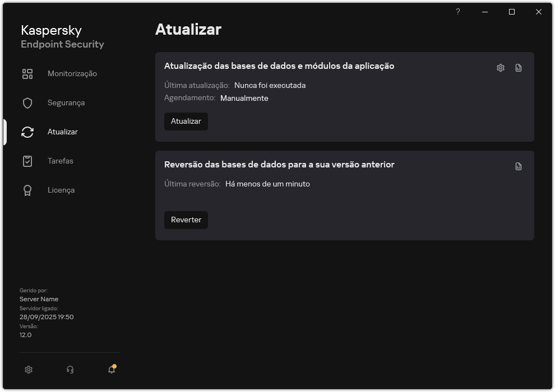Open the Licença section
The height and width of the screenshot is (392, 555).
coord(61,190)
